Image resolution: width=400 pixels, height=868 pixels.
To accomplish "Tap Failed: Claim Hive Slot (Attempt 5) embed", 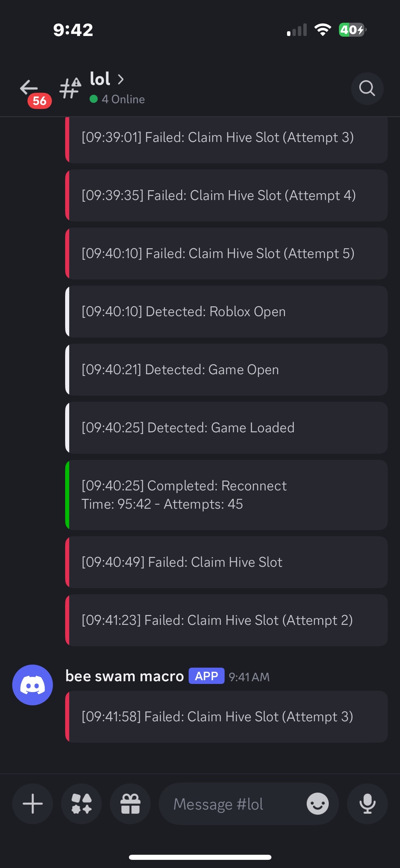I will point(226,253).
